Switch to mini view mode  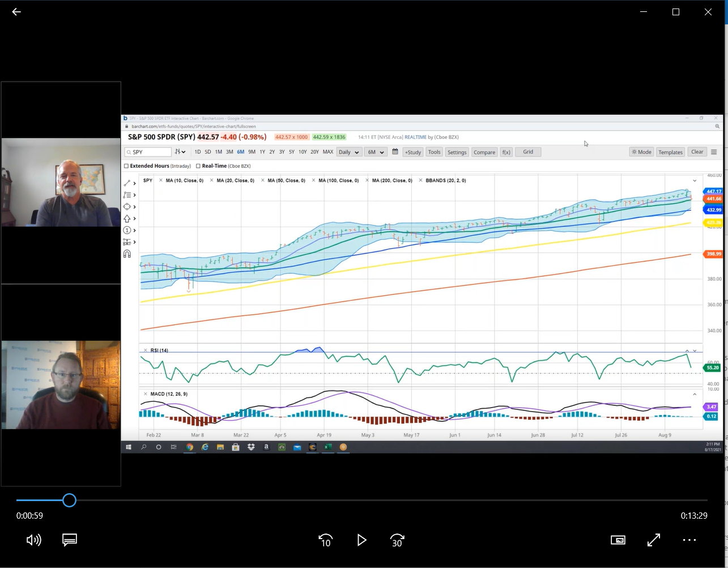[x=618, y=540]
